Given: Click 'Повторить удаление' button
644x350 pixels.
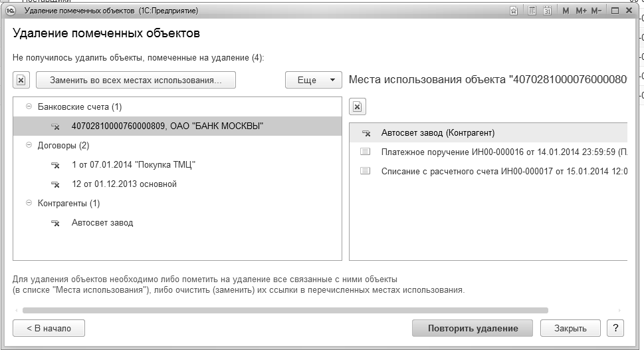Looking at the screenshot, I should coord(473,328).
